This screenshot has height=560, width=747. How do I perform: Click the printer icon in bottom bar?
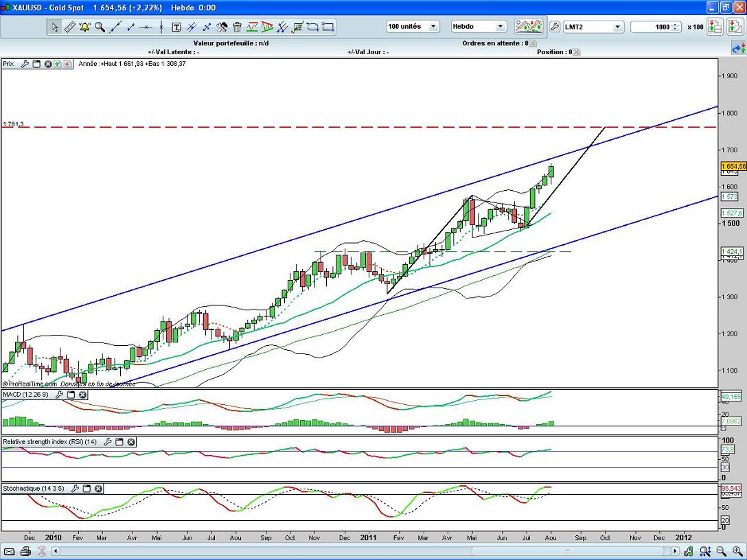[x=25, y=551]
